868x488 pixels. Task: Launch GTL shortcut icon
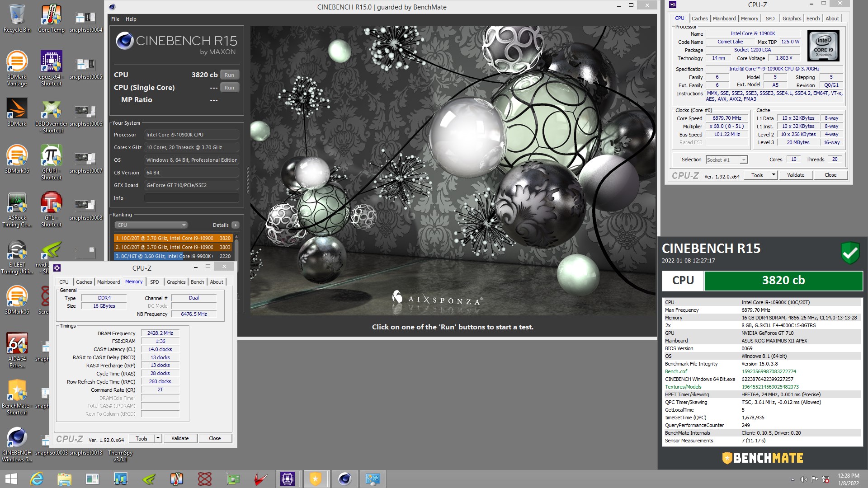pyautogui.click(x=51, y=210)
